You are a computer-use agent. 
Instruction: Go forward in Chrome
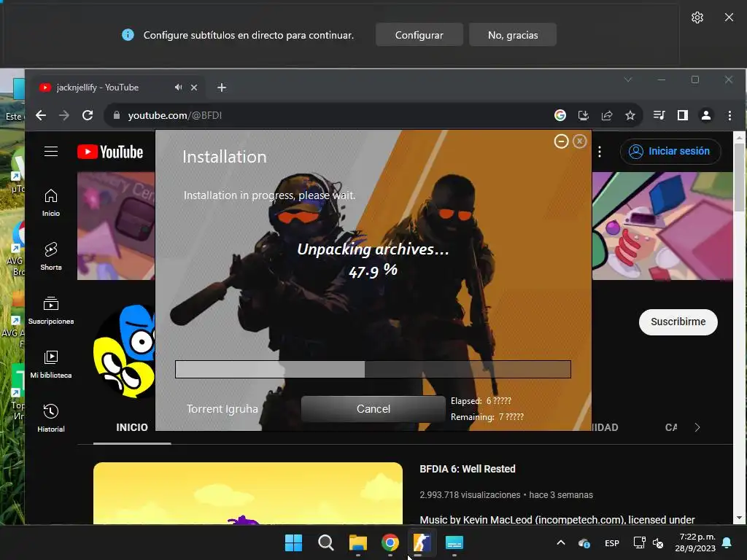[64, 115]
